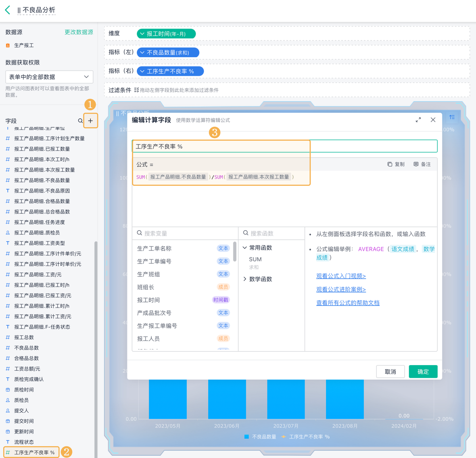Expand the formula dialog to fullscreen
This screenshot has height=458, width=476.
418,119
